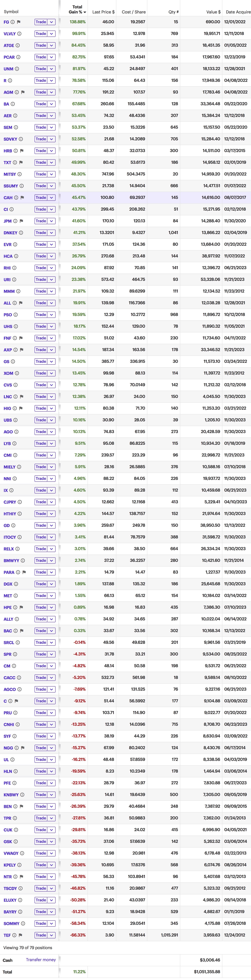
Task: Click the info icon next to MITSY
Action: tap(19, 174)
